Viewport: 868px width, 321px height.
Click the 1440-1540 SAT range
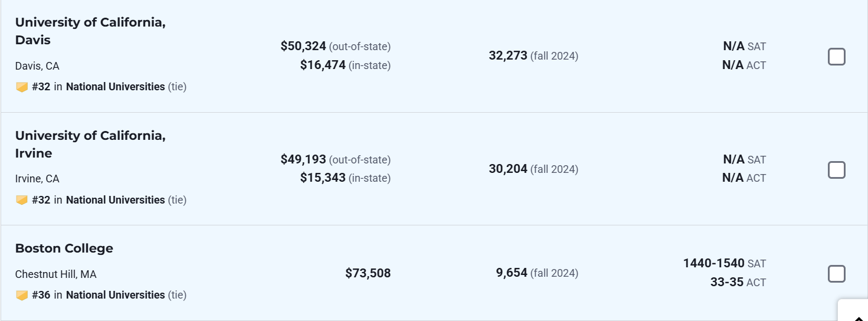[x=713, y=263]
